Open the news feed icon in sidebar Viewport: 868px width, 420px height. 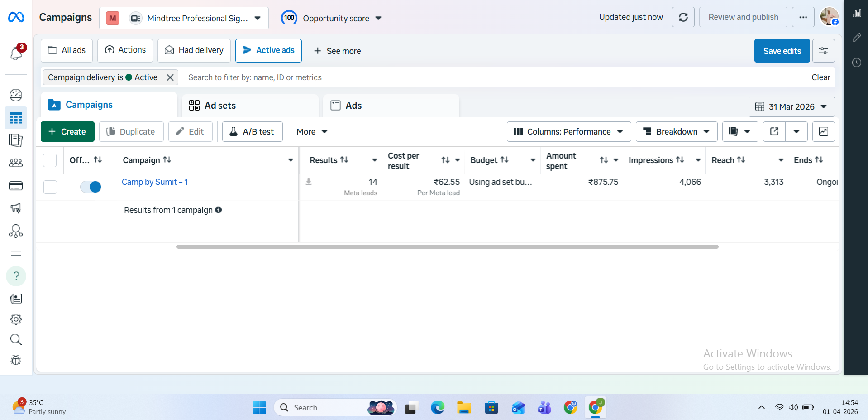pos(16,299)
